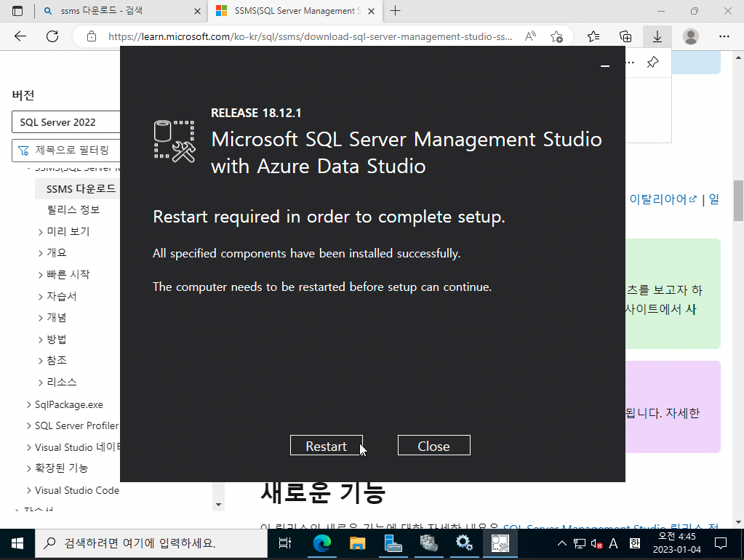744x560 pixels.
Task: Activate the Read aloud icon
Action: tap(530, 36)
